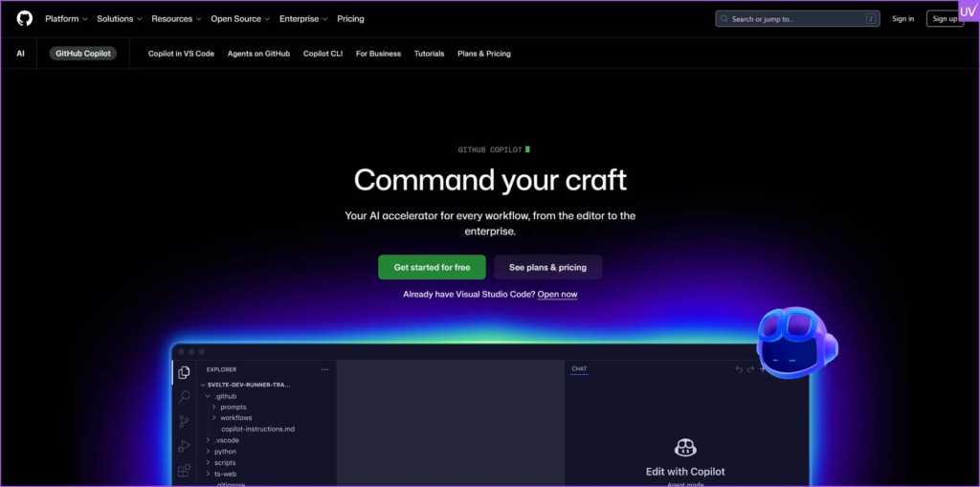Go to Plans & Pricing sub-navigation item
This screenshot has width=980, height=487.
point(483,54)
